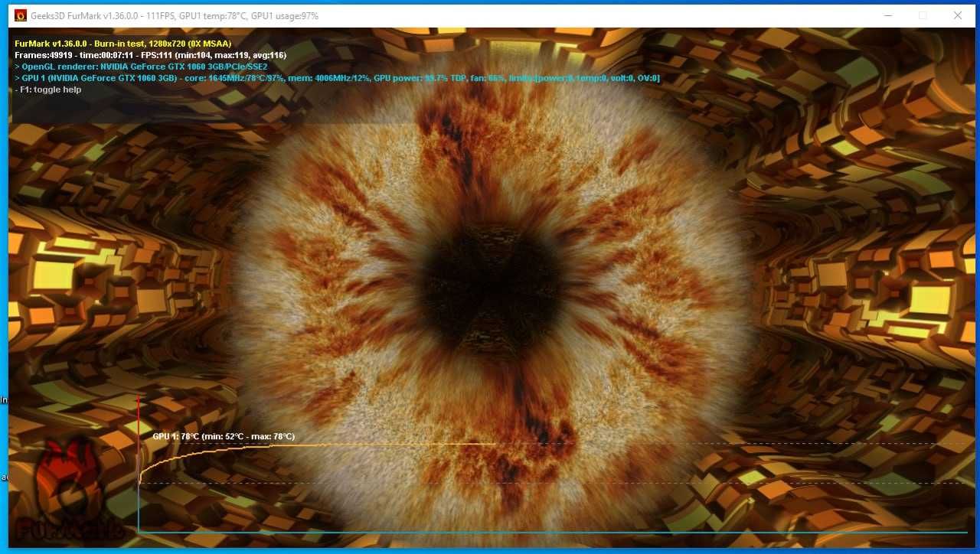Click the 'GPU 1: 78°C' temperature graph label
The width and height of the screenshot is (980, 554).
pyautogui.click(x=224, y=436)
